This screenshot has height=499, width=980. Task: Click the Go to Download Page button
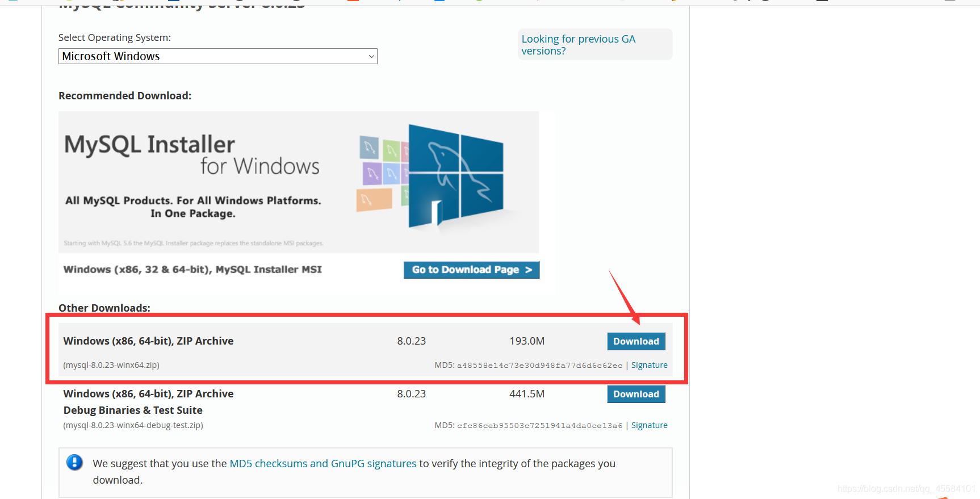471,270
